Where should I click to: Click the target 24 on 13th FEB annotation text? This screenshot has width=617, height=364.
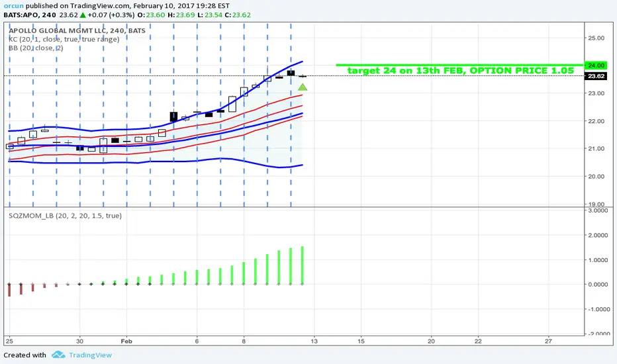point(460,71)
